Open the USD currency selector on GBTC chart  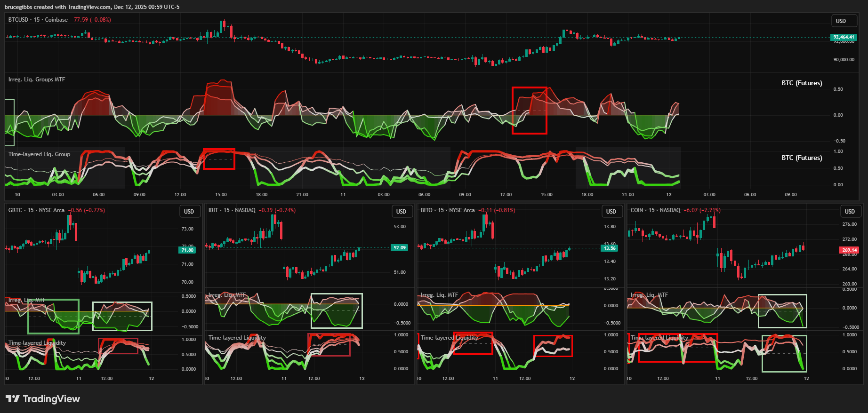click(x=189, y=212)
